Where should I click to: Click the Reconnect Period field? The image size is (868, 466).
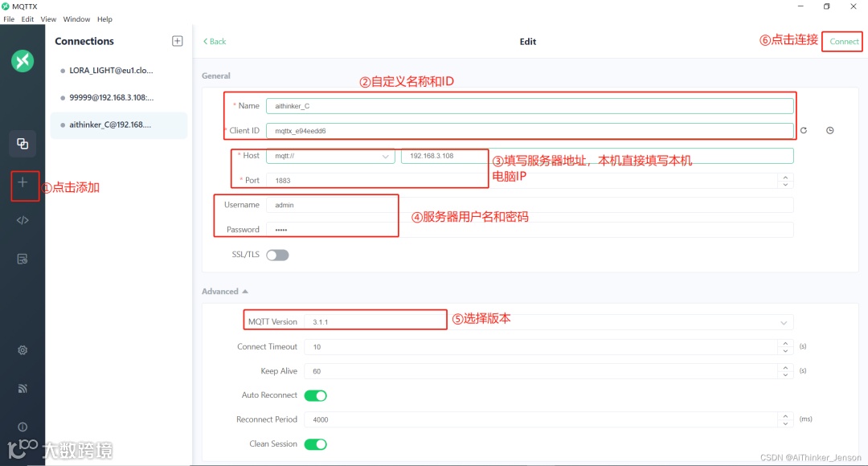point(549,419)
